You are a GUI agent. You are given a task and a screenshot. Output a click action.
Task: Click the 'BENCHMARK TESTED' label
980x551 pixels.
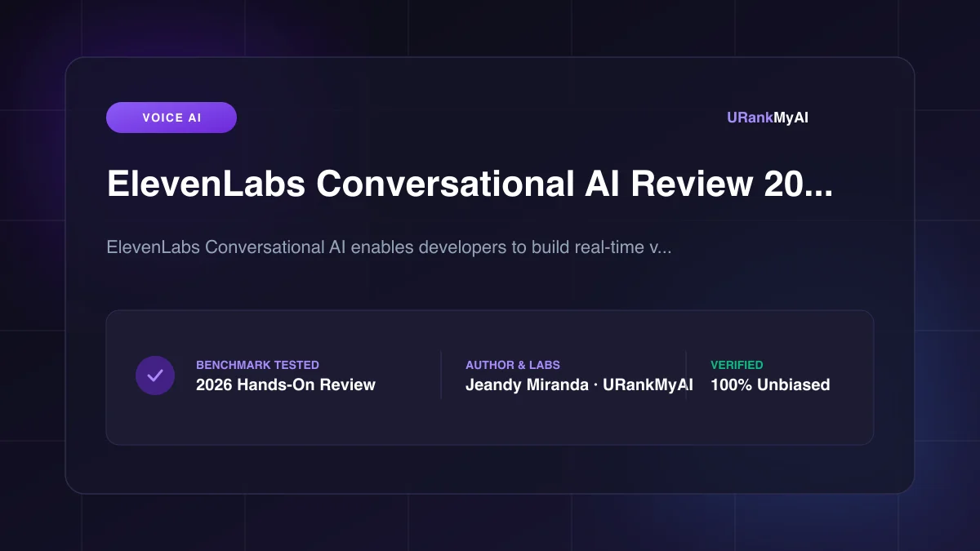(257, 365)
